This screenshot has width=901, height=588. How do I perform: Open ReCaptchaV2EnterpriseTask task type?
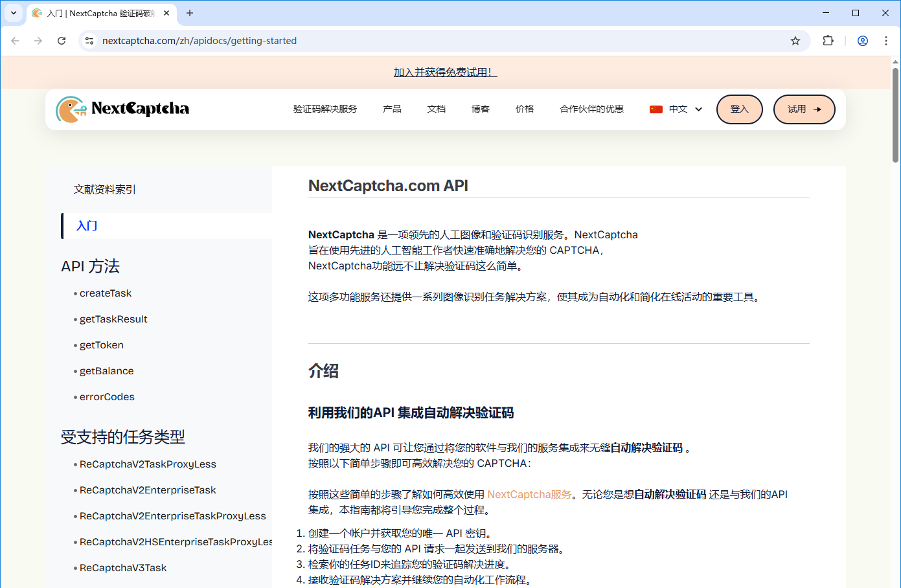point(148,490)
